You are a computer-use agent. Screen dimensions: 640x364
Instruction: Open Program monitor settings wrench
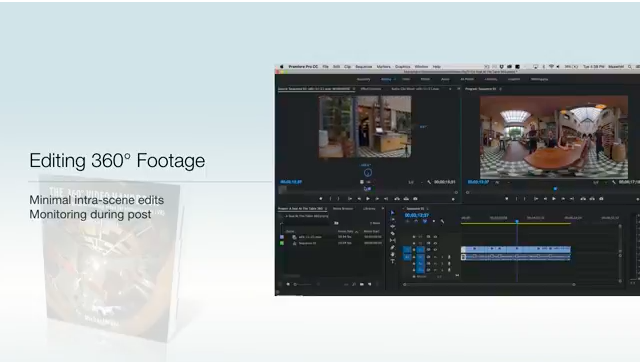614,182
